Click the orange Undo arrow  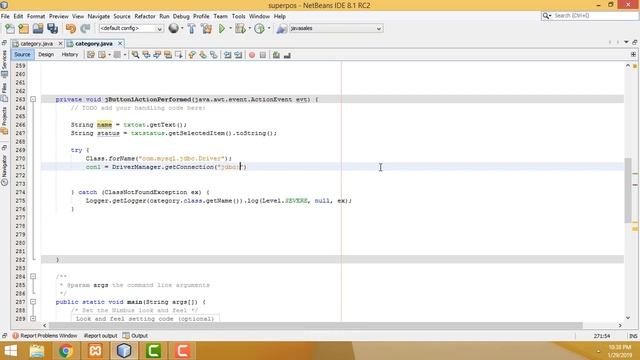tap(71, 29)
